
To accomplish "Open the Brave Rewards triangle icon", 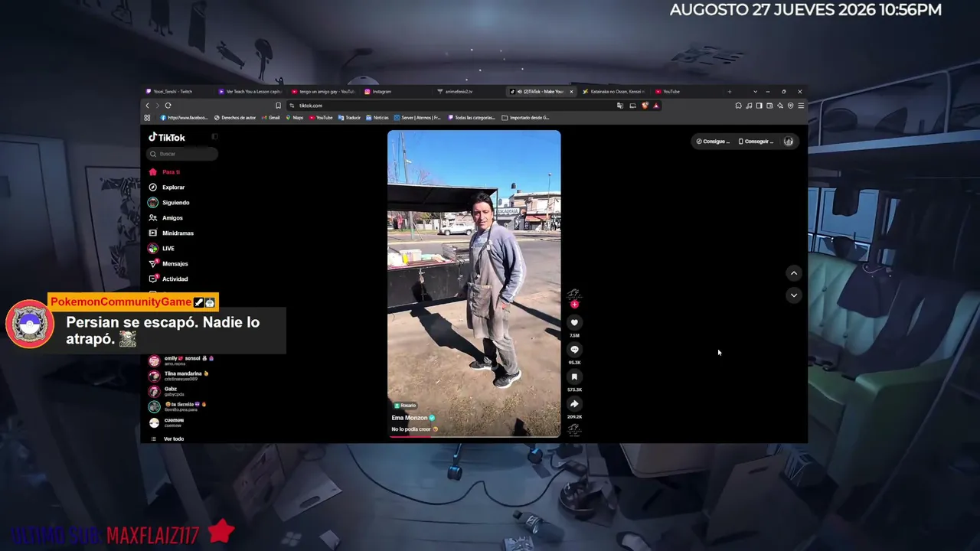I will (x=656, y=106).
